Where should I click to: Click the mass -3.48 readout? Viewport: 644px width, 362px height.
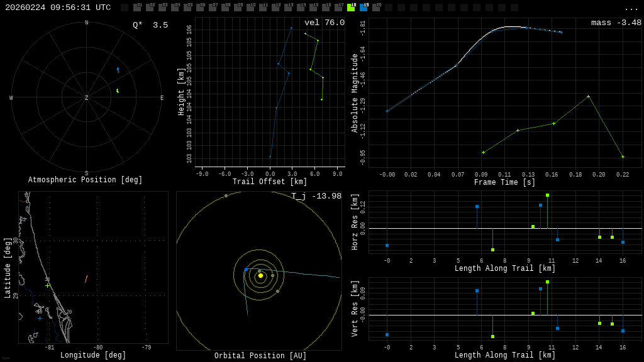(x=616, y=23)
